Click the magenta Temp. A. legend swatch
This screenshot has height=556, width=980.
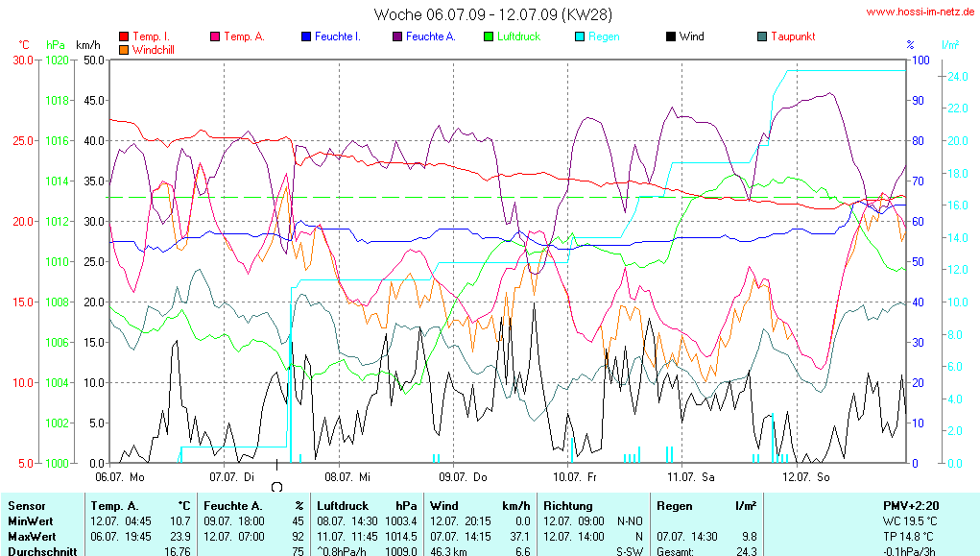coord(215,36)
